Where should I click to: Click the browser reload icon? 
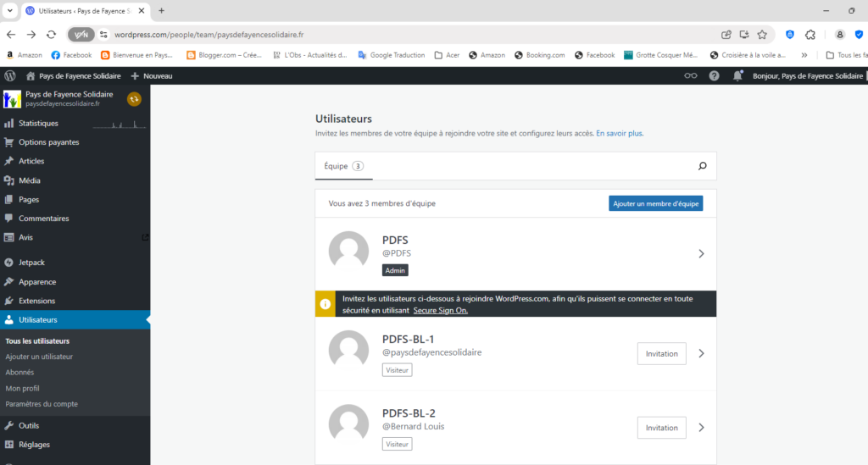pos(51,35)
